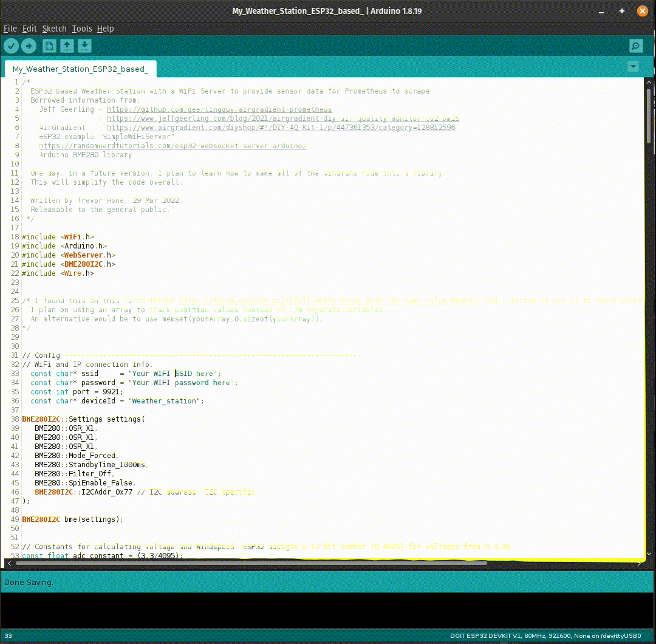Image resolution: width=656 pixels, height=644 pixels.
Task: Open the Sketch menu
Action: (54, 29)
